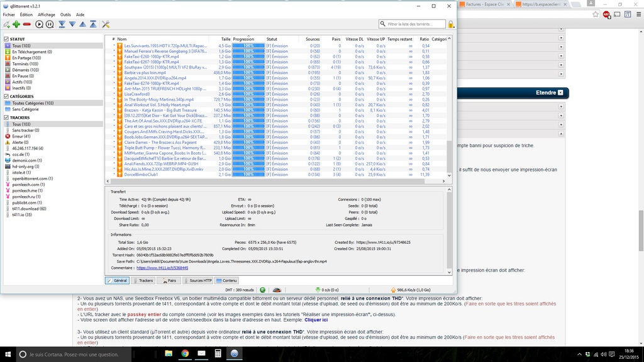Click the move to bottom priority icon
Viewport: 644px width, 362px height.
[62, 25]
